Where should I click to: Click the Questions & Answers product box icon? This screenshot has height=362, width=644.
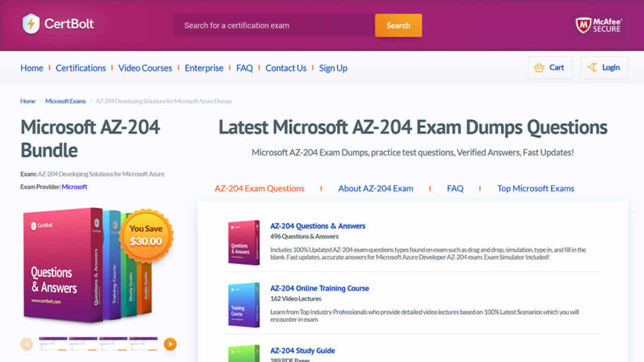click(x=244, y=243)
